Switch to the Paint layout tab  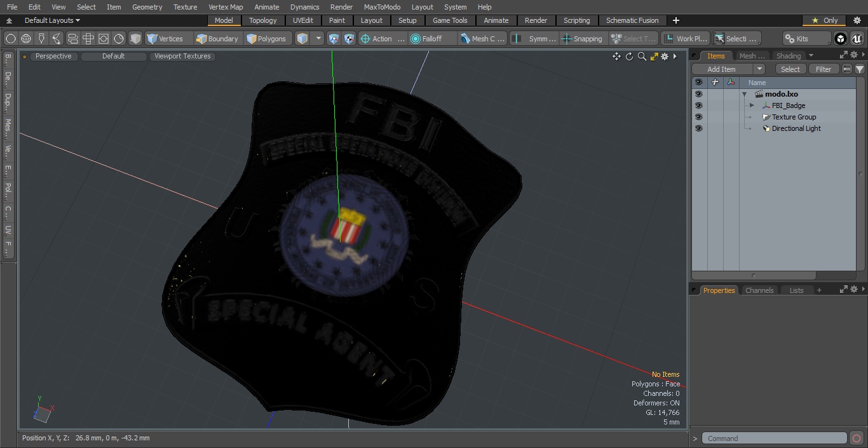[337, 20]
